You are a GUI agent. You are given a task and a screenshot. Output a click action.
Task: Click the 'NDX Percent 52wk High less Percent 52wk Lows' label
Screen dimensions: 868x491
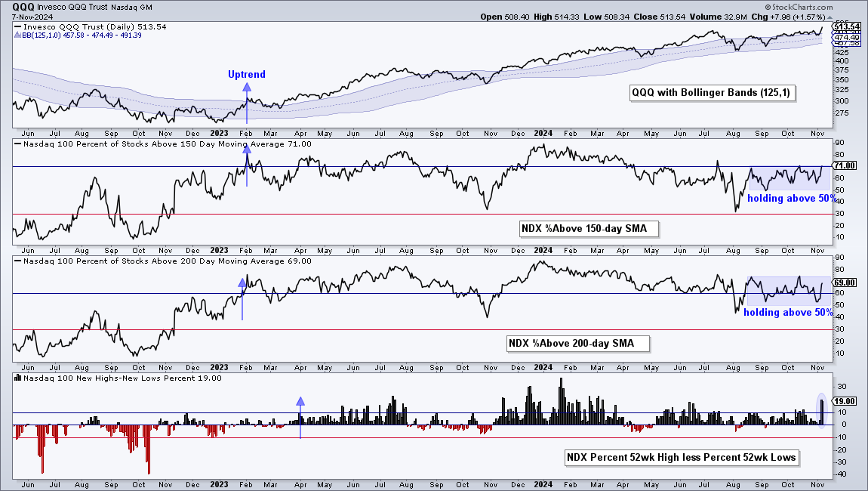click(x=682, y=457)
